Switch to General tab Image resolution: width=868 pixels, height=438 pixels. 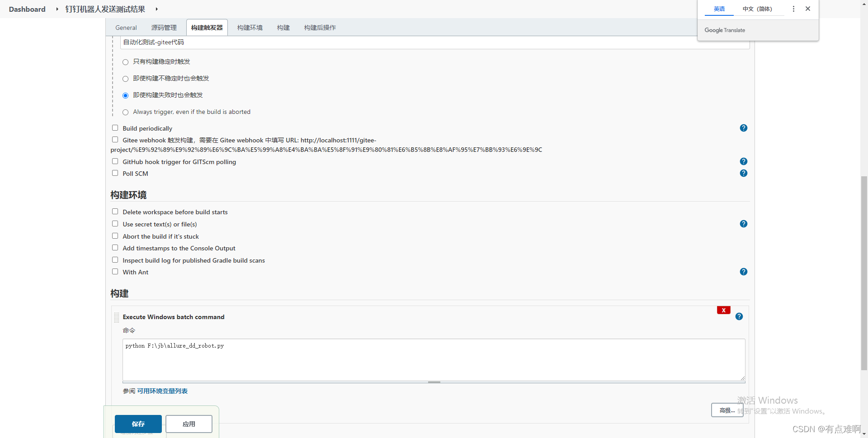pyautogui.click(x=126, y=28)
